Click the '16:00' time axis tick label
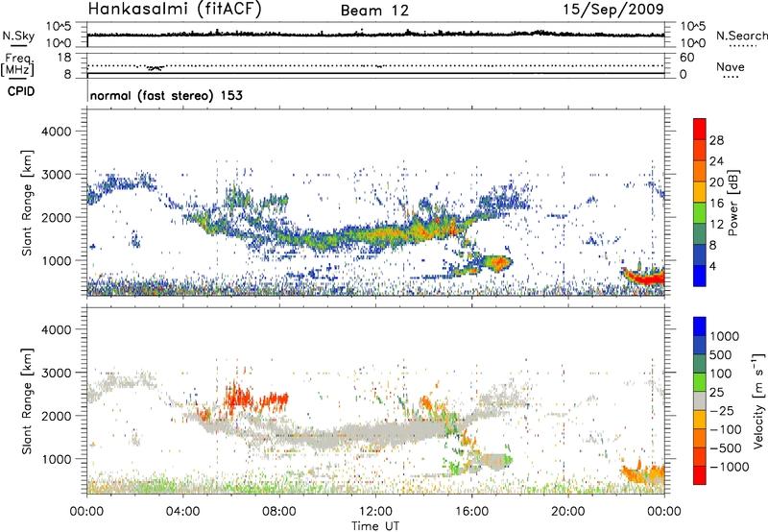Image resolution: width=768 pixels, height=532 pixels. pos(471,512)
